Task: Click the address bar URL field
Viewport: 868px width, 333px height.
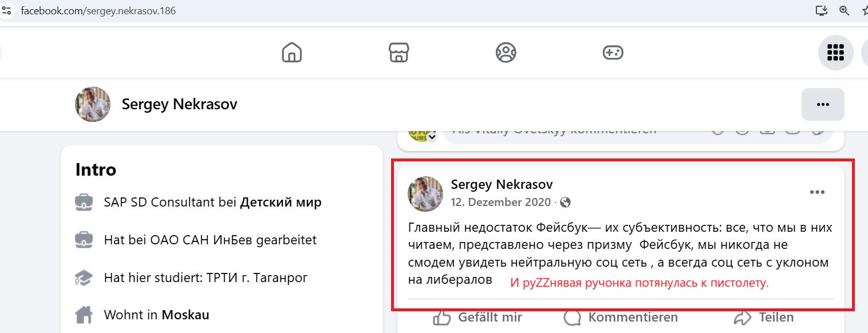Action: [401, 10]
